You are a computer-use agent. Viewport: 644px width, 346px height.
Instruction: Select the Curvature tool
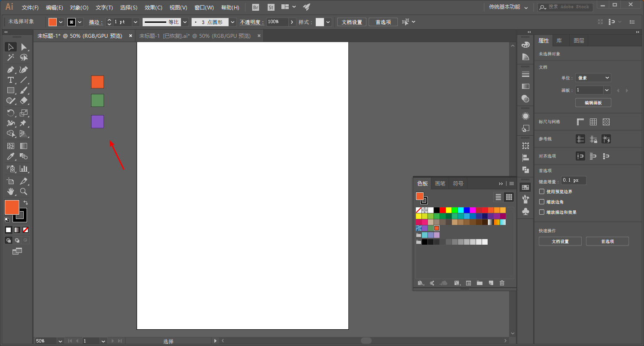tap(24, 70)
